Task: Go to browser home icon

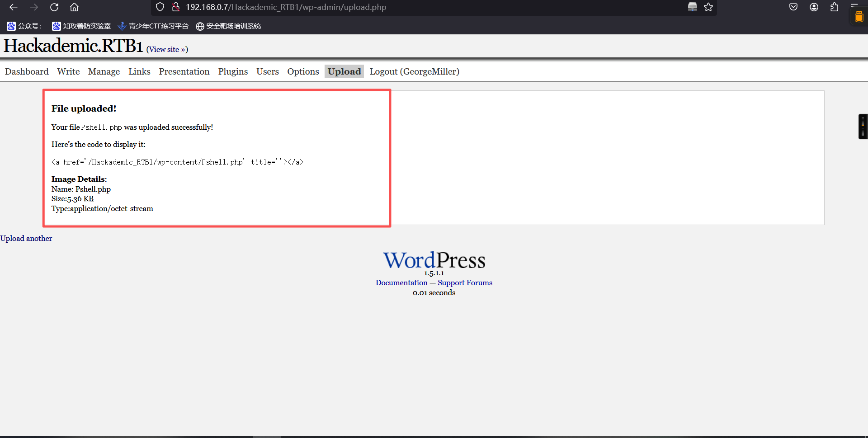Action: click(x=75, y=7)
